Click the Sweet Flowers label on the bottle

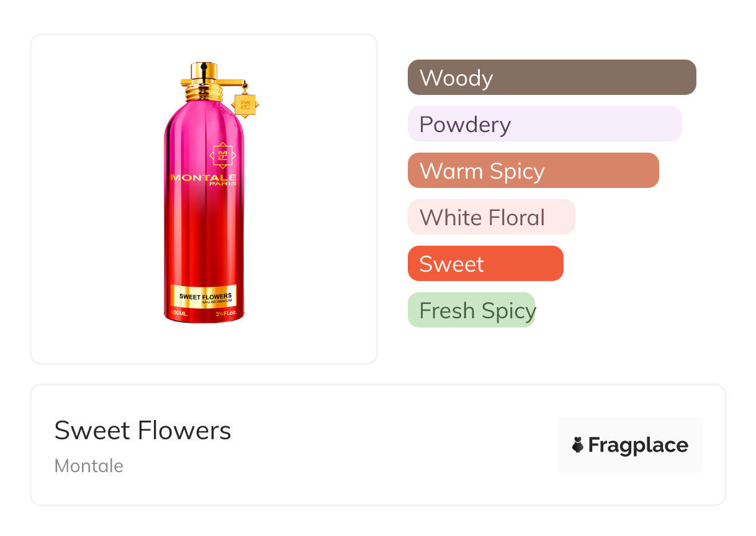pyautogui.click(x=205, y=297)
